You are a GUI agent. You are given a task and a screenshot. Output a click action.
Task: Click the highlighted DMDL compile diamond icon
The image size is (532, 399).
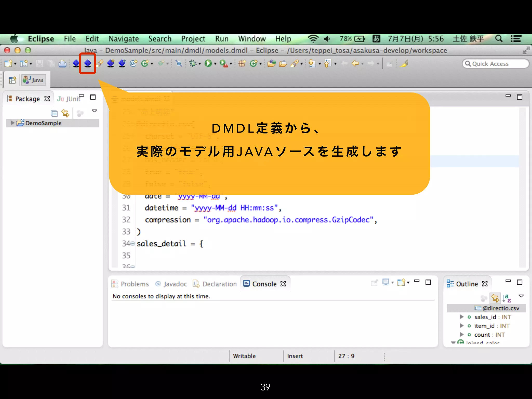tap(88, 63)
